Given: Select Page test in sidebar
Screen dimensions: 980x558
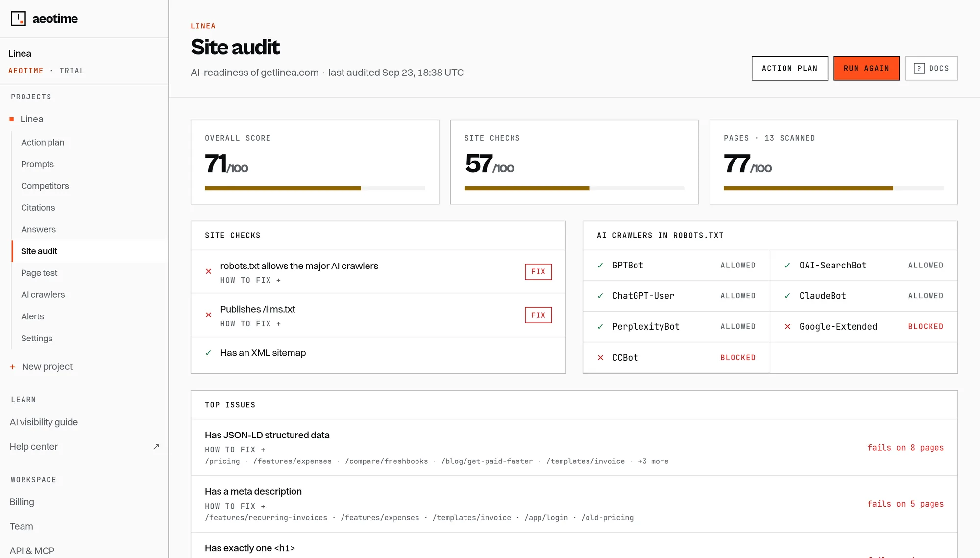Looking at the screenshot, I should [39, 273].
